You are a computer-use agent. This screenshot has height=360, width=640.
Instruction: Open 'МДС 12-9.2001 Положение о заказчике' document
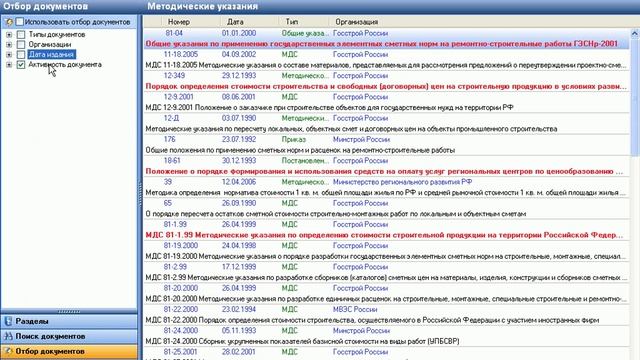[329, 107]
